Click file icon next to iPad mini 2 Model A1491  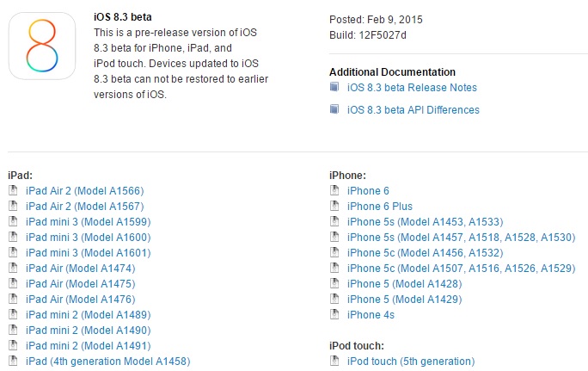coord(13,345)
